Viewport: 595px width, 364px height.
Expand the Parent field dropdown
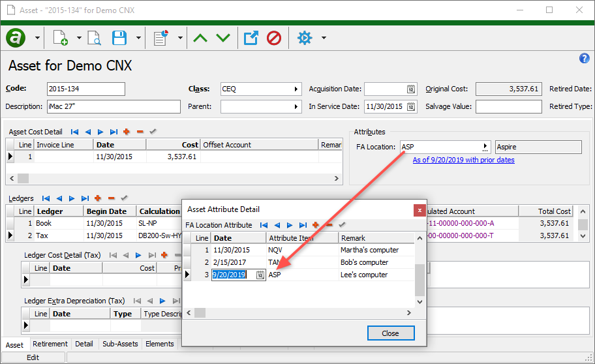[x=297, y=106]
